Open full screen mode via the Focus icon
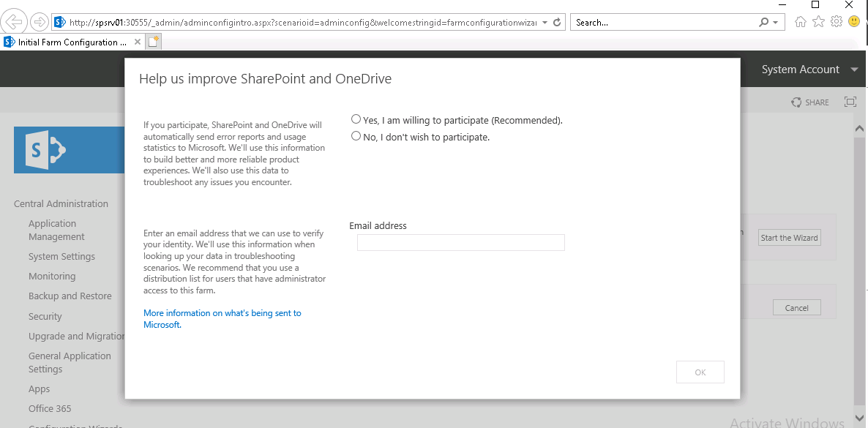Viewport: 868px width, 428px height. pyautogui.click(x=850, y=102)
